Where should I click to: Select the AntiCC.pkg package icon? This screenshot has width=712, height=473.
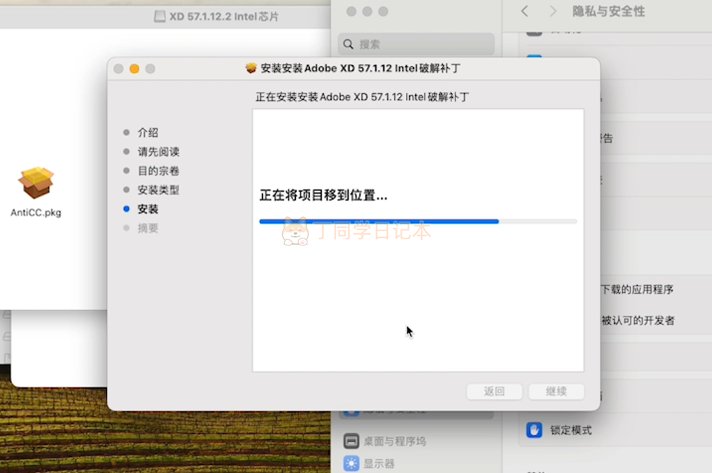coord(36,183)
